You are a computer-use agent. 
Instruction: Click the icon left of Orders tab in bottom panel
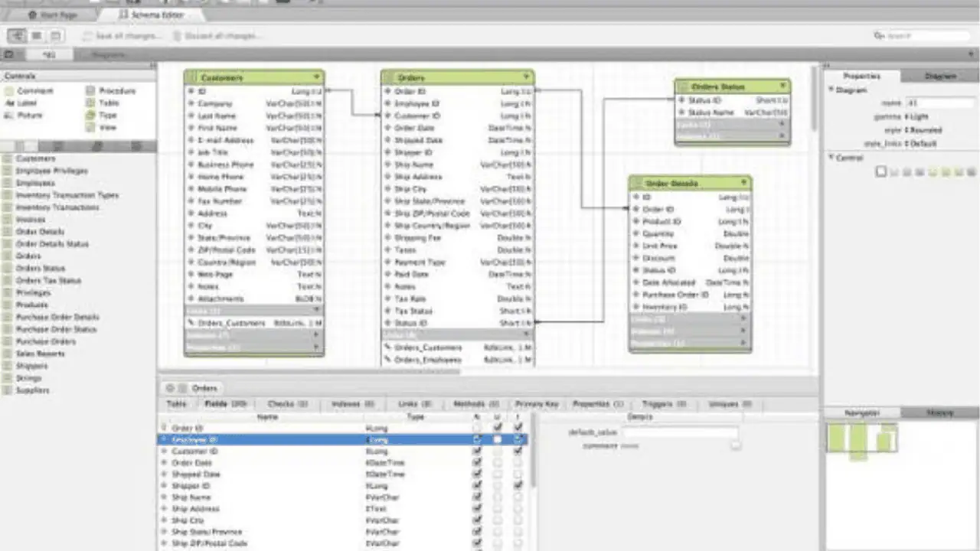click(182, 388)
